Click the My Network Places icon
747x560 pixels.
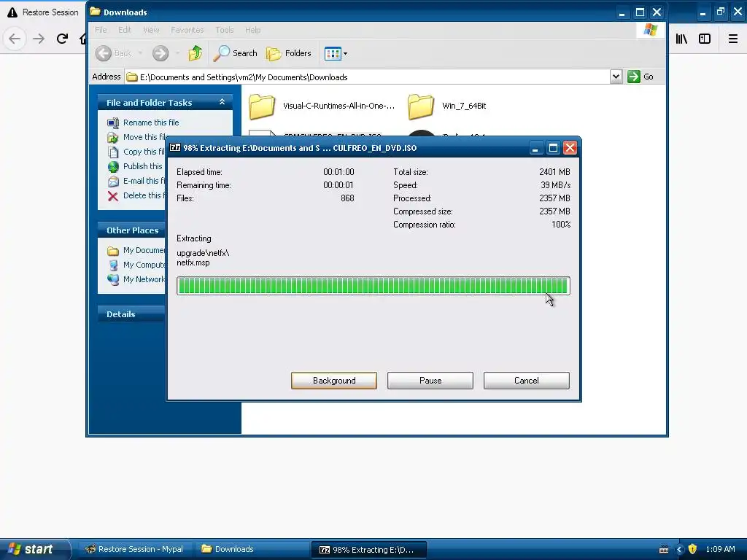click(x=113, y=279)
